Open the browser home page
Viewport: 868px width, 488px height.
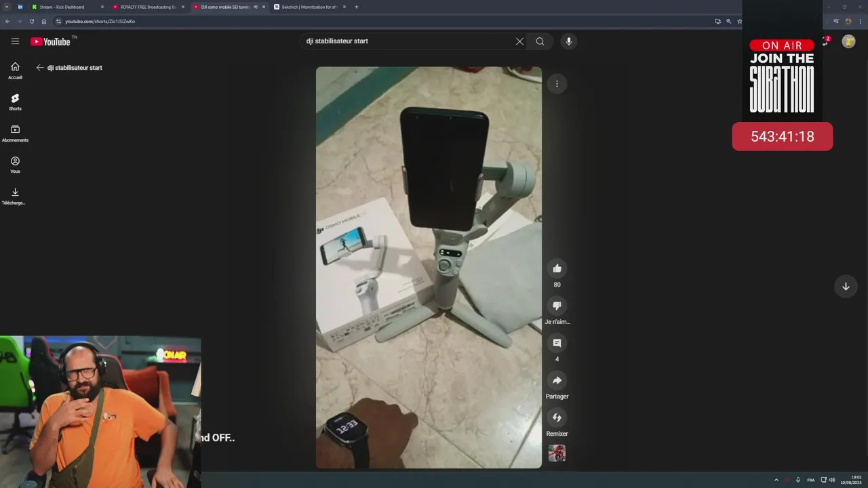44,21
